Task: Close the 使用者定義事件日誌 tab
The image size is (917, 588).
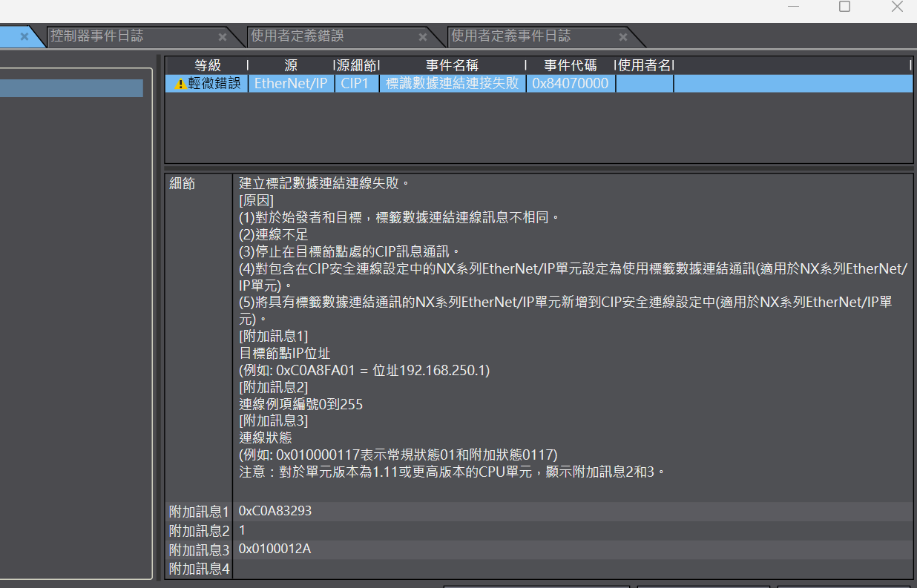Action: point(622,37)
